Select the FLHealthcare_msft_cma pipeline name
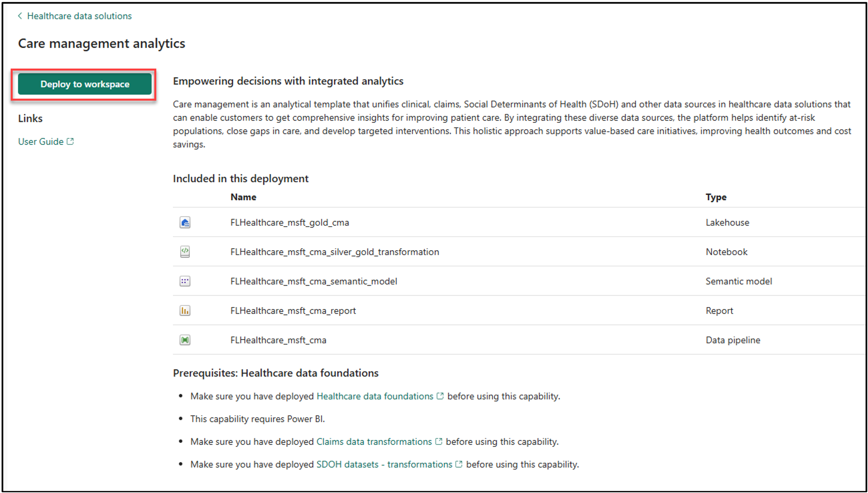This screenshot has height=493, width=868. [x=278, y=340]
